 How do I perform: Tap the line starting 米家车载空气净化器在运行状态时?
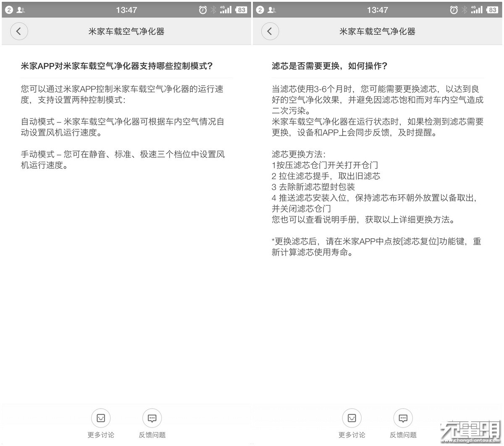tap(378, 127)
